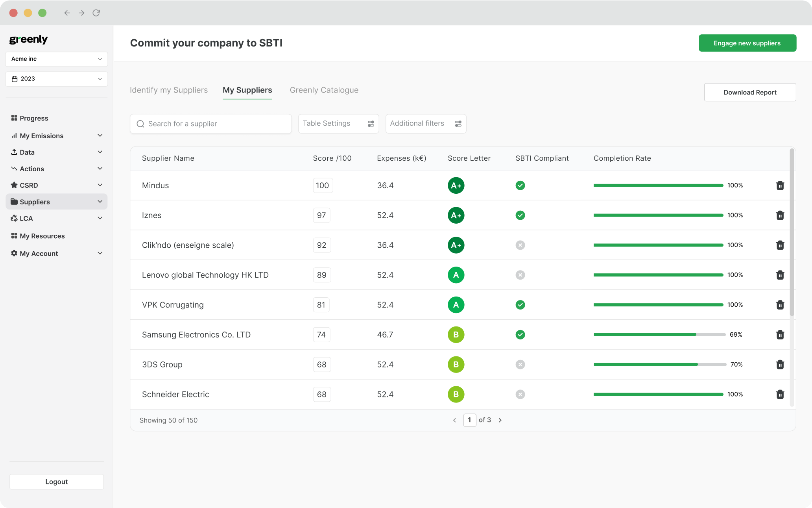Click the Download Report button
The width and height of the screenshot is (812, 508).
750,92
